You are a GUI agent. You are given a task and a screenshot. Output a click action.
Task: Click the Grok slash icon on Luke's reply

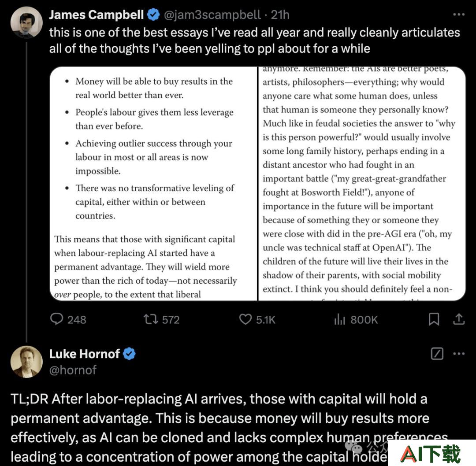click(x=437, y=353)
